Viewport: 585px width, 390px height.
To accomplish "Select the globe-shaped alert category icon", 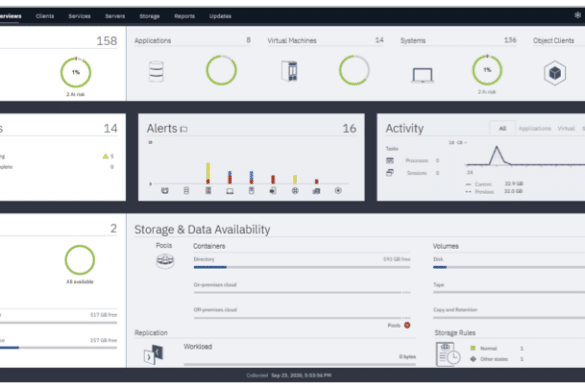I will coord(295,191).
